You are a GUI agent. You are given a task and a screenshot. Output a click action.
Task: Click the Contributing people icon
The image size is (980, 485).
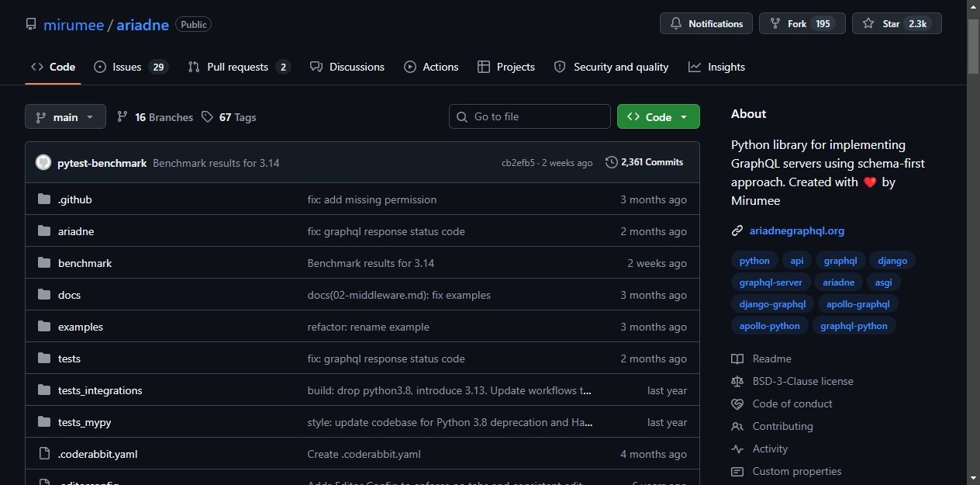tap(737, 426)
